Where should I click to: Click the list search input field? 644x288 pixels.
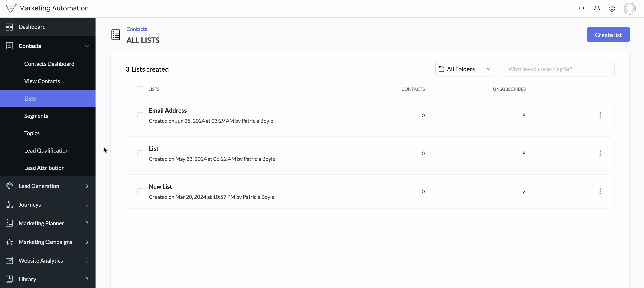point(558,69)
